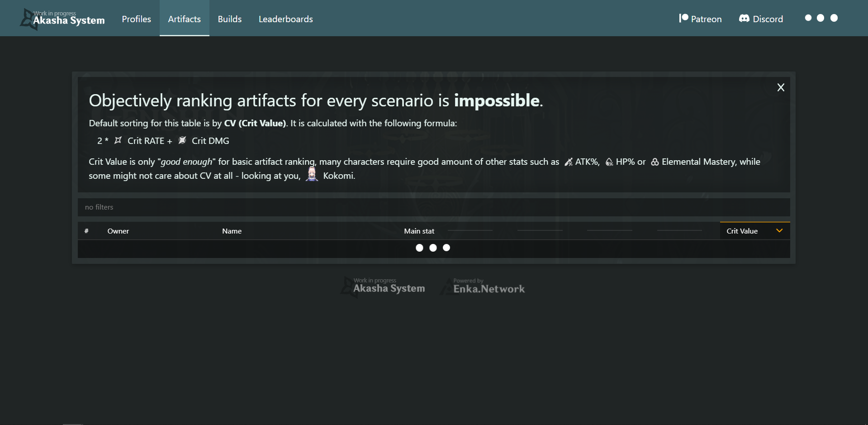Click the Discord icon
Screen dimensions: 868x425
pyautogui.click(x=744, y=19)
